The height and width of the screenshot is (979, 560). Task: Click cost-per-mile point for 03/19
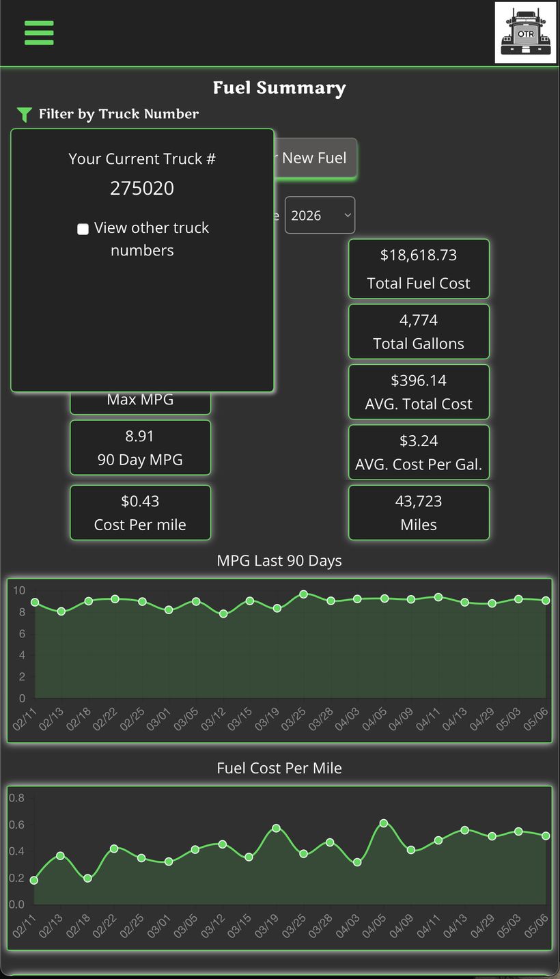(276, 828)
